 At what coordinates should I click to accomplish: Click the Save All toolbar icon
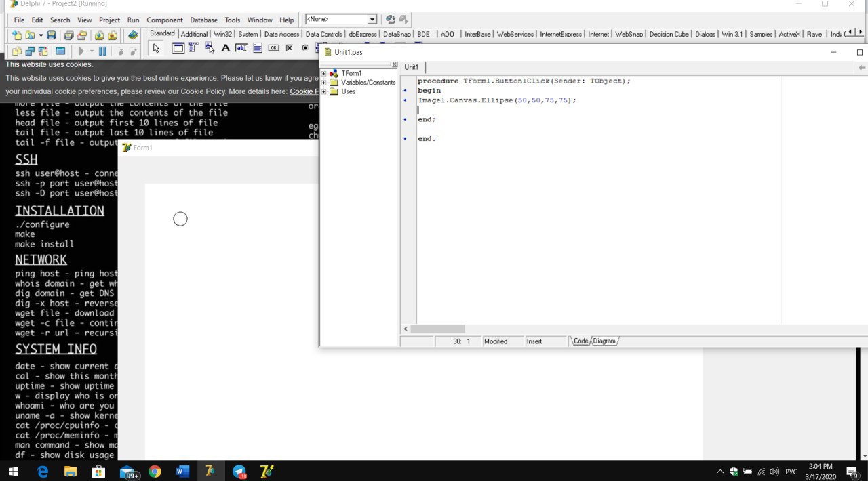click(x=68, y=35)
